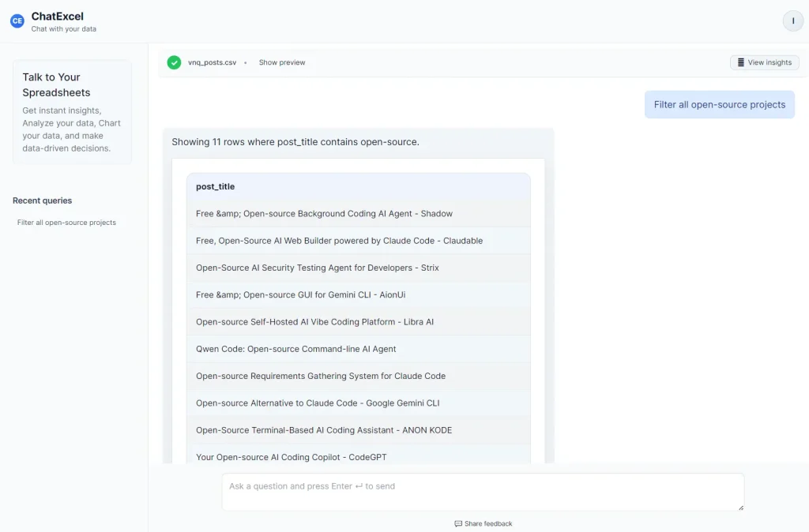This screenshot has height=532, width=809.
Task: Click row 'Requirements Gathering System for Claude Code'
Action: [359, 376]
